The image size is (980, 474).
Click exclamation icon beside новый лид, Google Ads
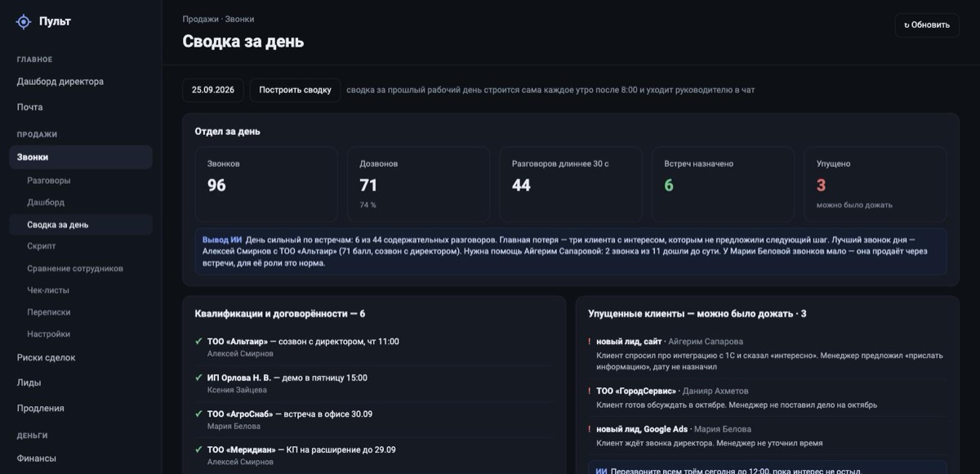coord(590,429)
